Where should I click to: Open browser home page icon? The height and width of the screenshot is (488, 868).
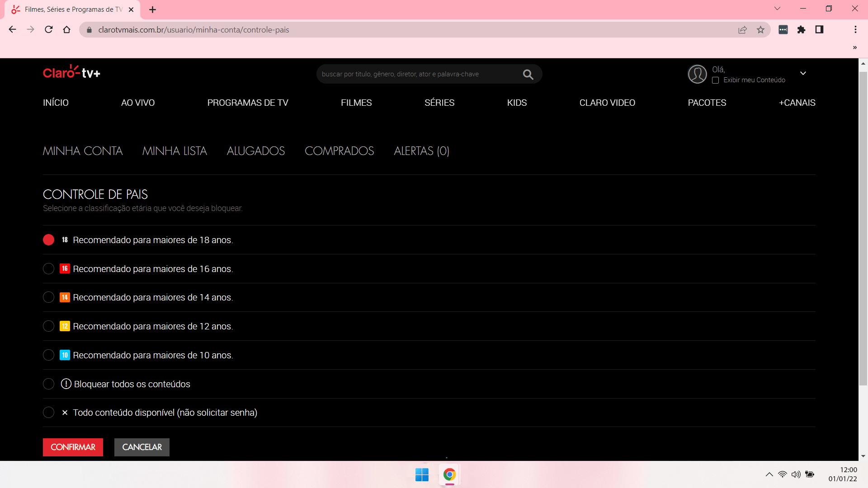coord(66,30)
